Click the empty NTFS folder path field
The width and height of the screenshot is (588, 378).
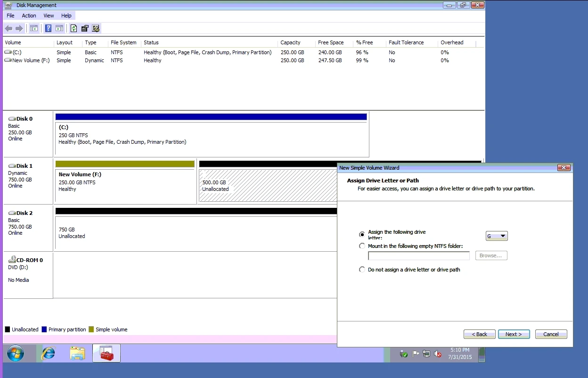[x=418, y=256]
